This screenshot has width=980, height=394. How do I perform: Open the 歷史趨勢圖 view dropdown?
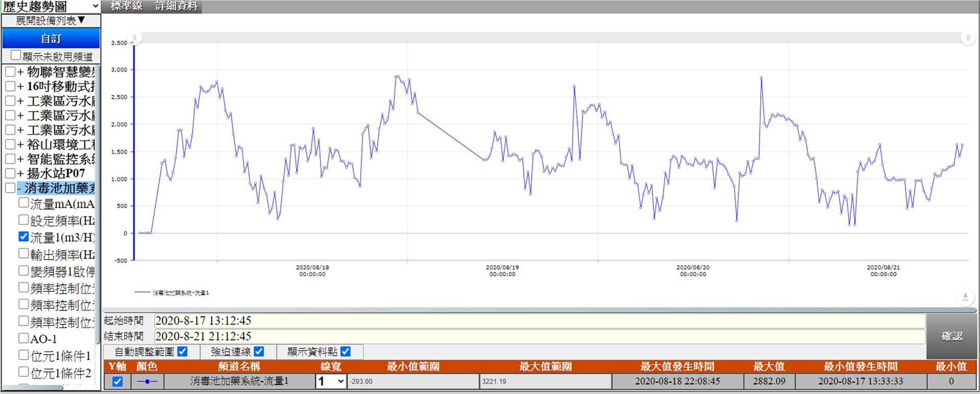[x=51, y=6]
